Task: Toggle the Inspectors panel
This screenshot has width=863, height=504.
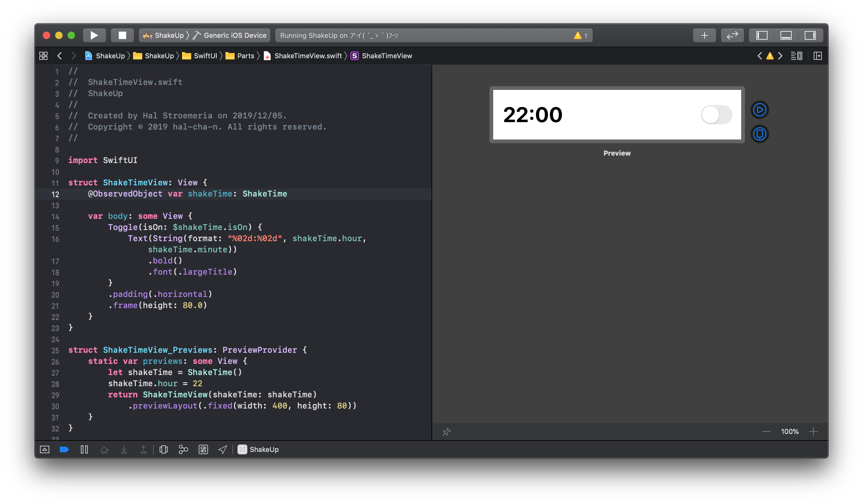Action: click(810, 35)
